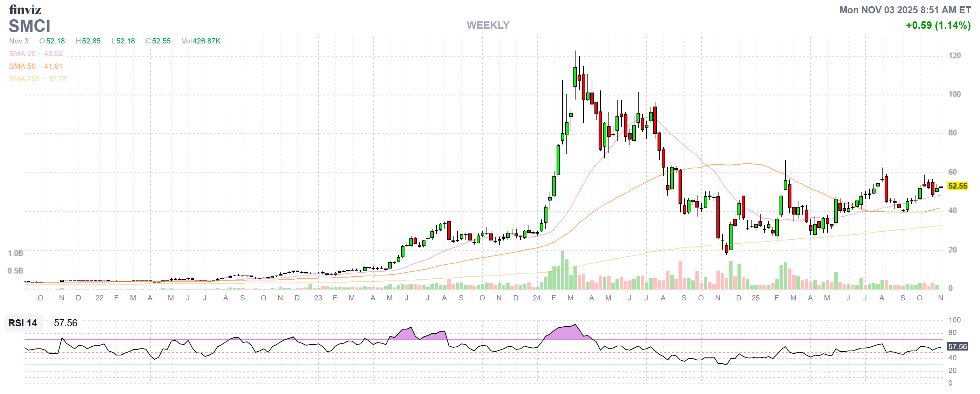Select the 25 year label on axis
Viewport: 980px width, 394px height.
tap(756, 298)
